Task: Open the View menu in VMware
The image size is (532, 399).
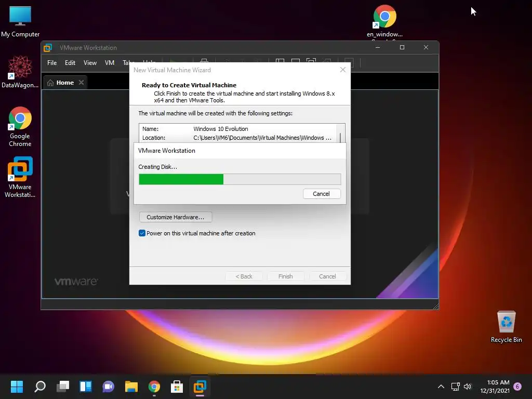Action: (90, 63)
